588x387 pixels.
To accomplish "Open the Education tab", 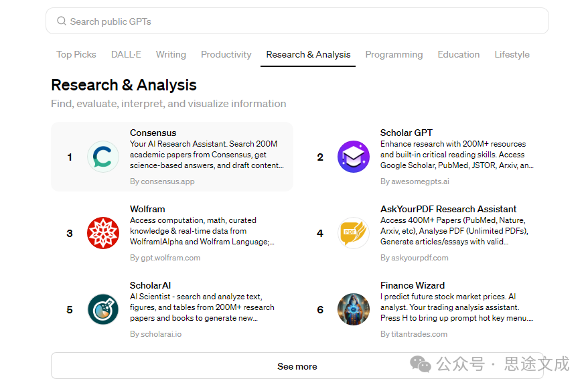I will click(458, 55).
